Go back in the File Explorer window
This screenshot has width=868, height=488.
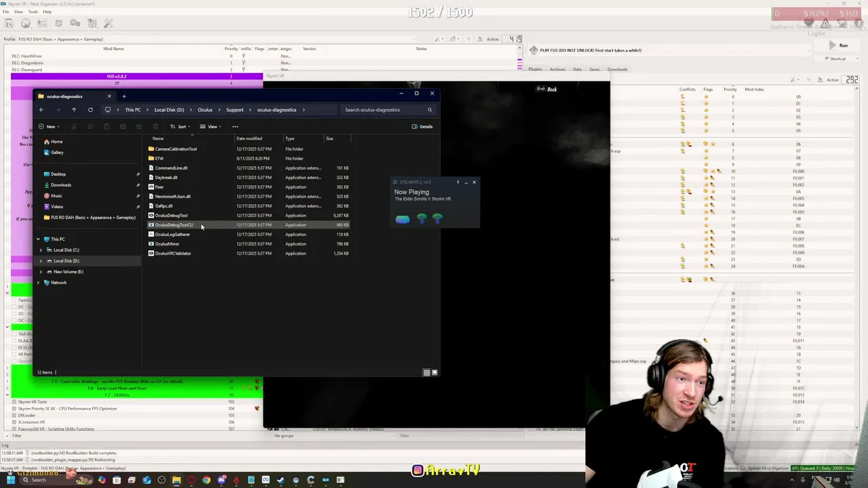click(x=41, y=110)
